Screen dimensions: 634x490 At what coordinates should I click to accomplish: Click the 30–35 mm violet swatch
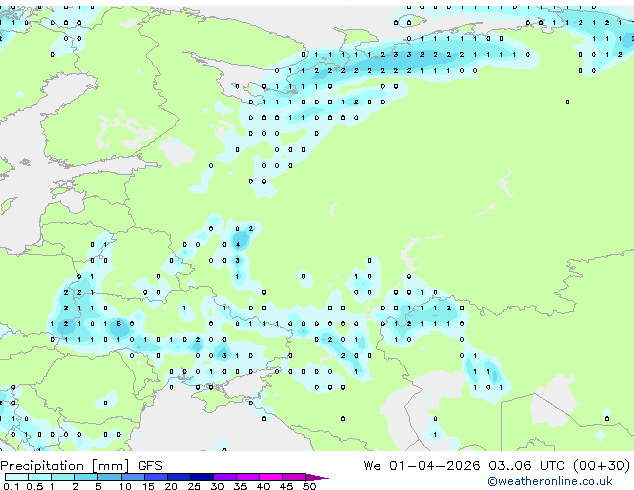pos(225,477)
